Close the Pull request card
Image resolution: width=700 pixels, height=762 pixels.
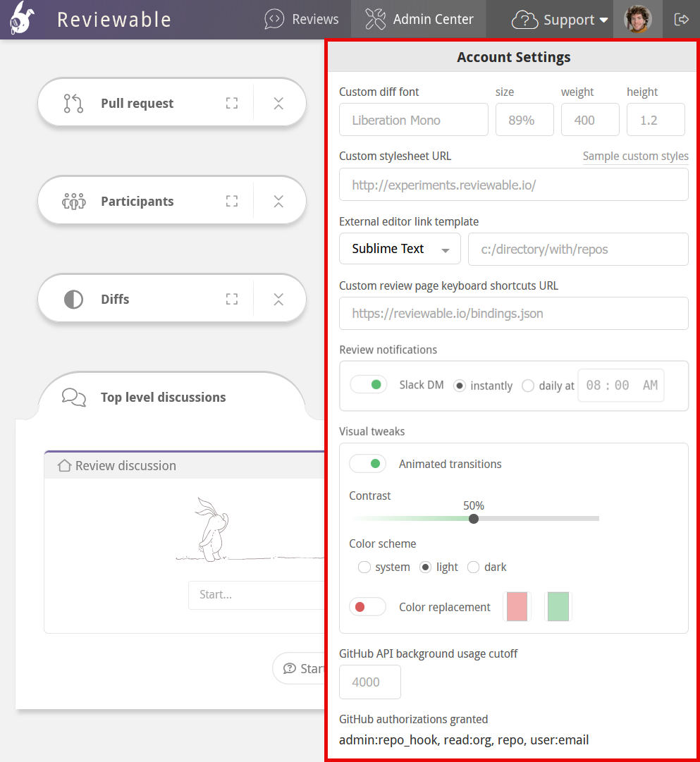pyautogui.click(x=278, y=102)
